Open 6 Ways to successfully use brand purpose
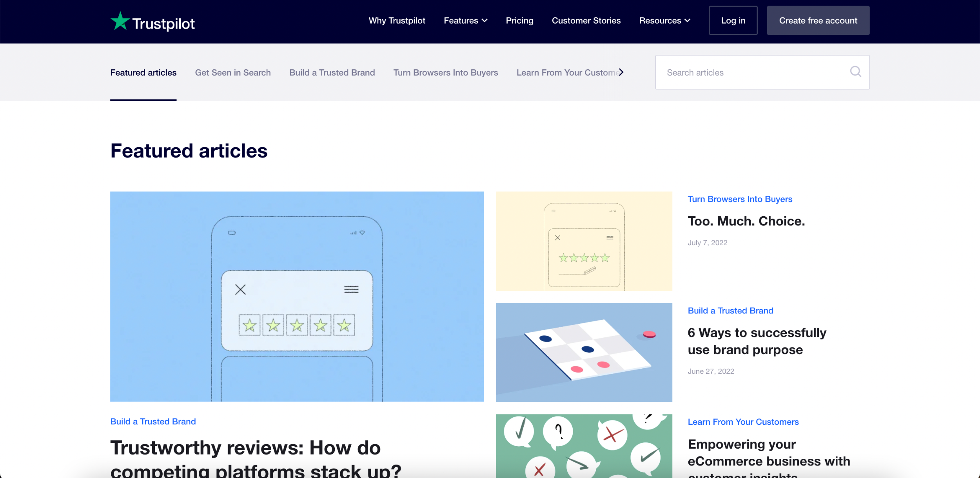 tap(757, 341)
